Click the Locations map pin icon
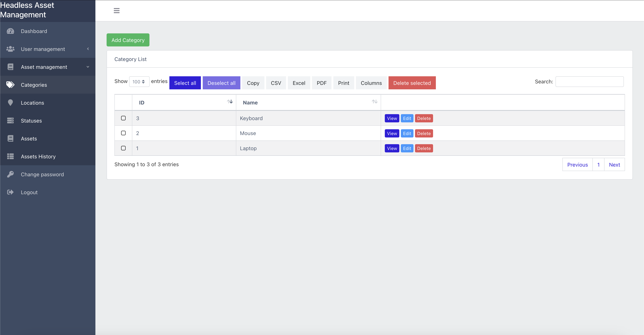 point(10,103)
